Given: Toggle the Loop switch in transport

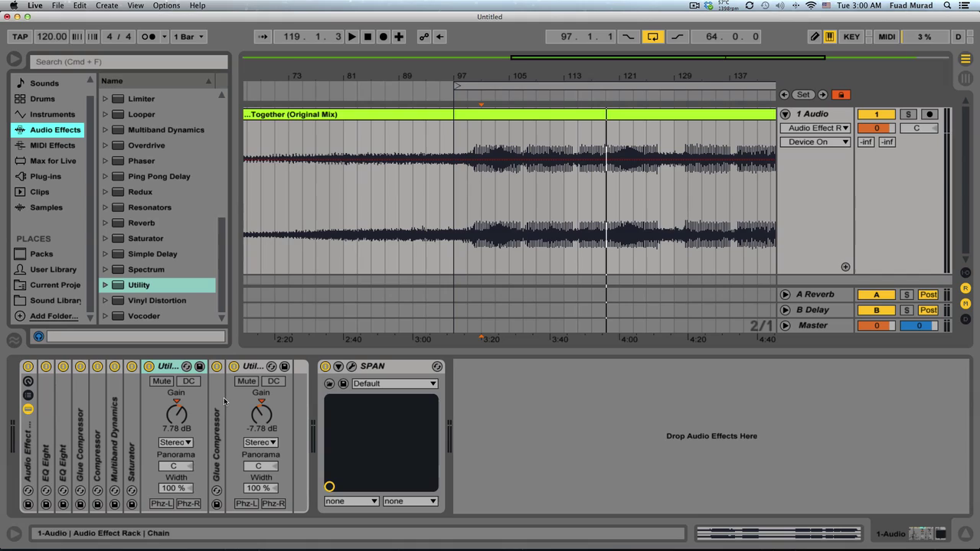Looking at the screenshot, I should (x=652, y=37).
